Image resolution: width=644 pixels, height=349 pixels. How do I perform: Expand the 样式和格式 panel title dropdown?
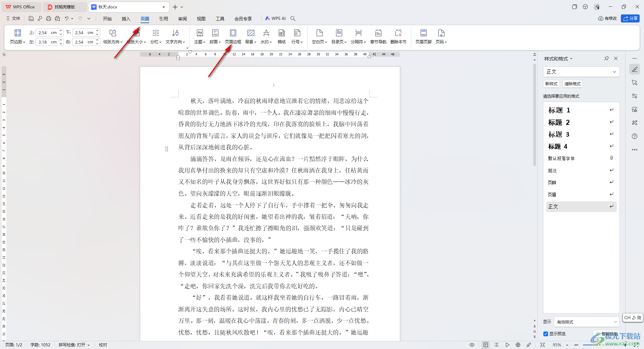click(571, 59)
